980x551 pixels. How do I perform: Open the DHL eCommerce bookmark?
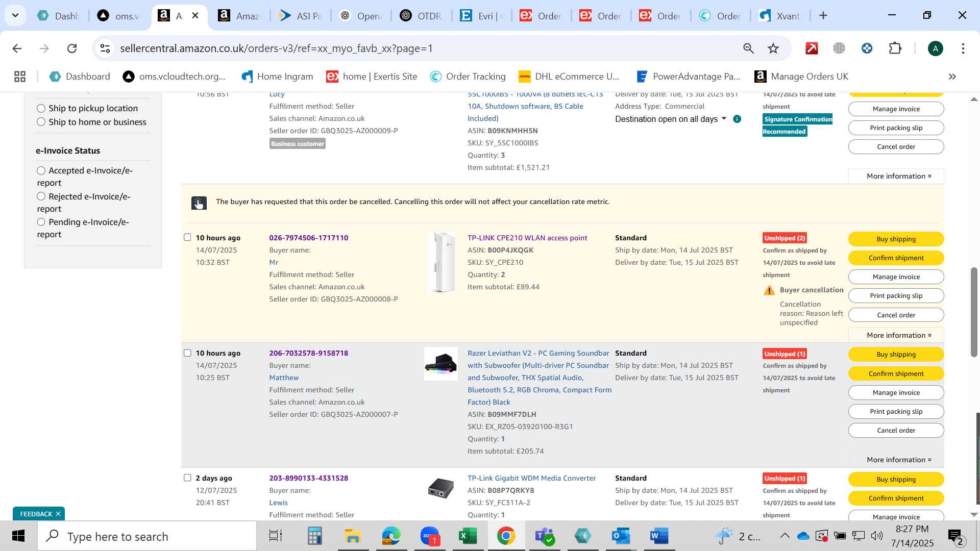tap(569, 77)
